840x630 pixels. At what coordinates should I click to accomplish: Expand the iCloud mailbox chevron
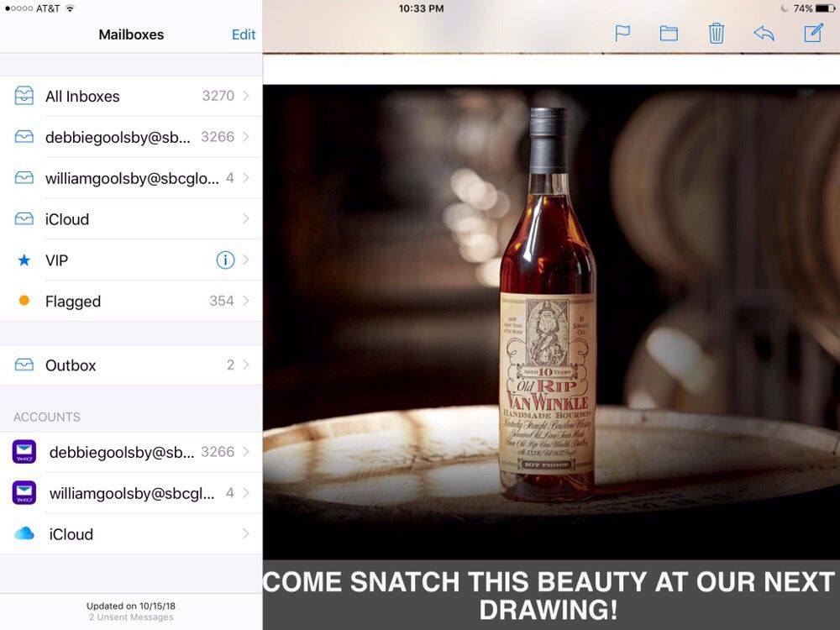point(246,219)
